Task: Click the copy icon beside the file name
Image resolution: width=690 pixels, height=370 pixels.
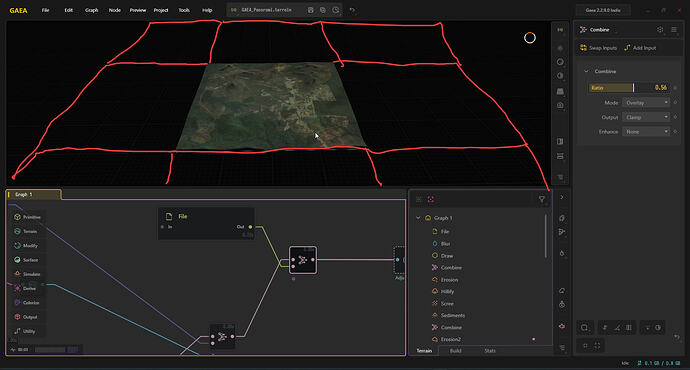Action: [x=323, y=10]
